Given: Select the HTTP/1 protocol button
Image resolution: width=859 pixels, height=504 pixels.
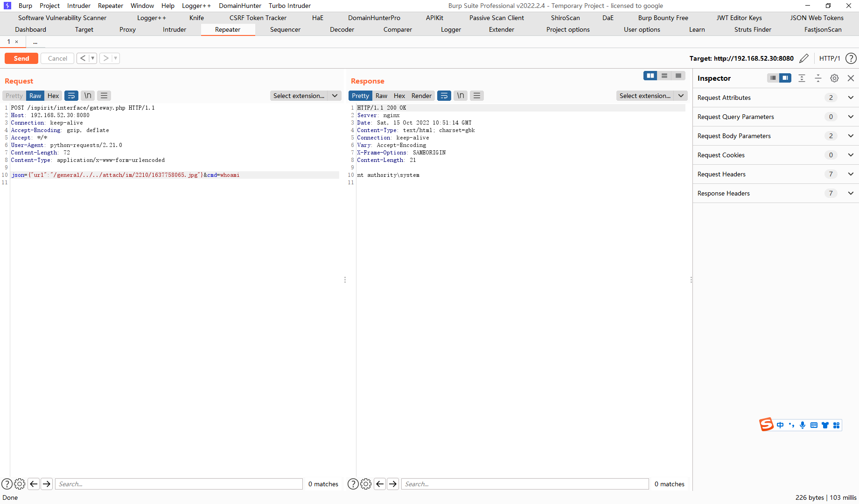Looking at the screenshot, I should pos(830,58).
